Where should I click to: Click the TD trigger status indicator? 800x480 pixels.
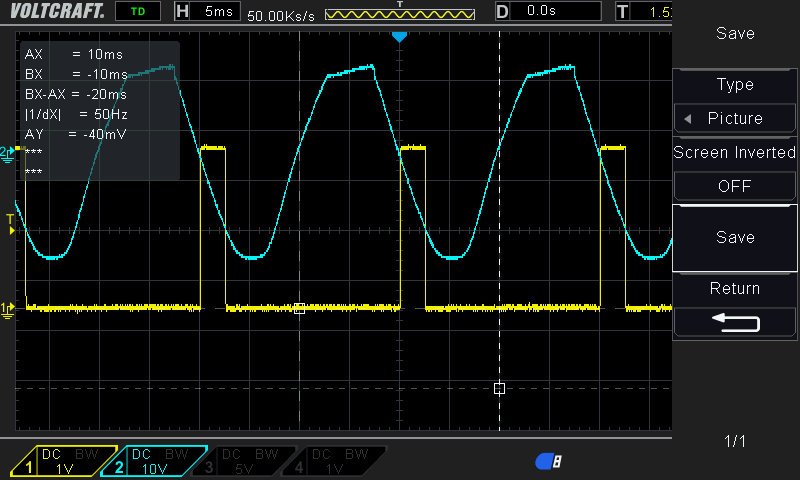pyautogui.click(x=137, y=12)
